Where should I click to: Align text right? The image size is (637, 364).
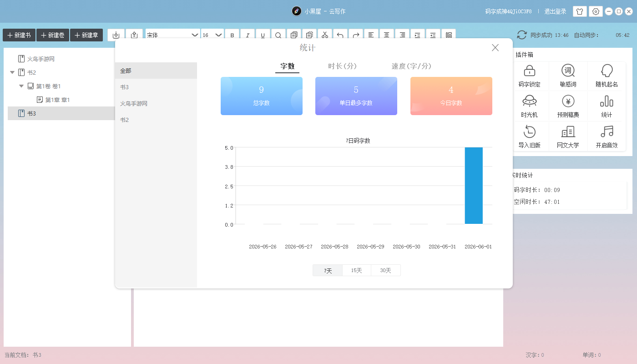(x=402, y=35)
